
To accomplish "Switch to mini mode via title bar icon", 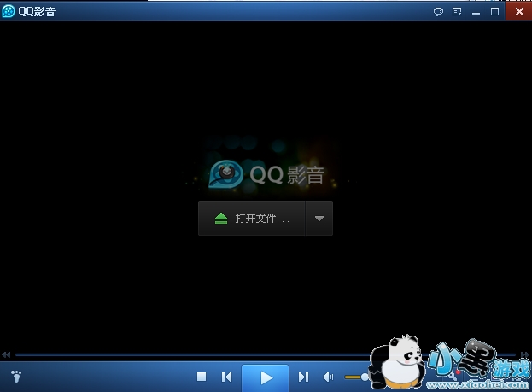I will tap(457, 12).
